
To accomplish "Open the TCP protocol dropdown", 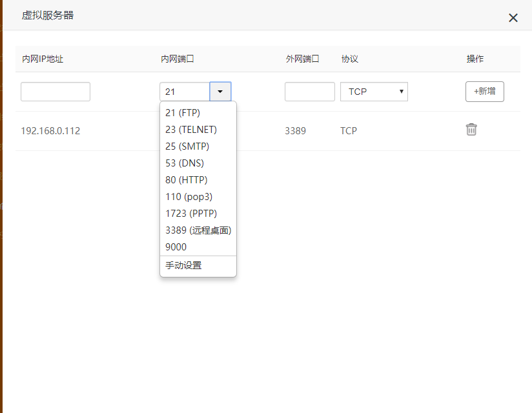I will pyautogui.click(x=374, y=92).
